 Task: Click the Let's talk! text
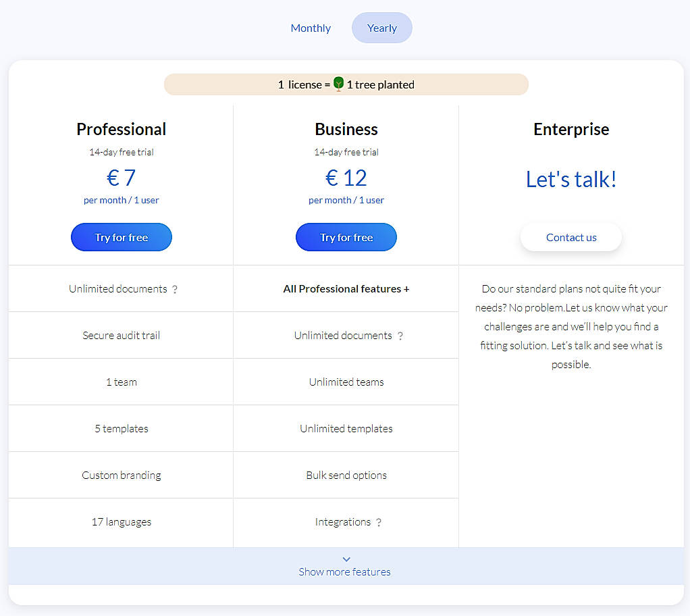[570, 178]
